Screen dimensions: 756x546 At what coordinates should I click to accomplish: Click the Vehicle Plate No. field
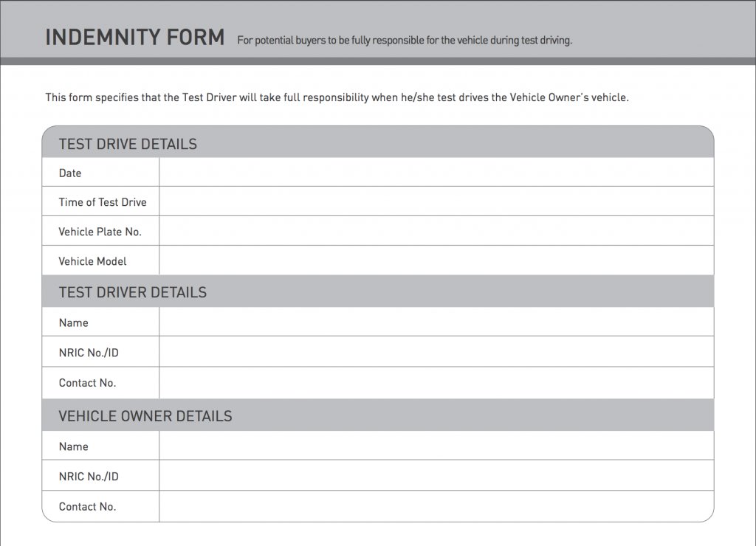436,231
